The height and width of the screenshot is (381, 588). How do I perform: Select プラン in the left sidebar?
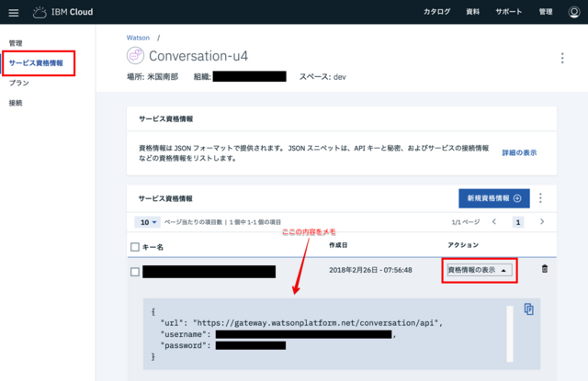18,83
